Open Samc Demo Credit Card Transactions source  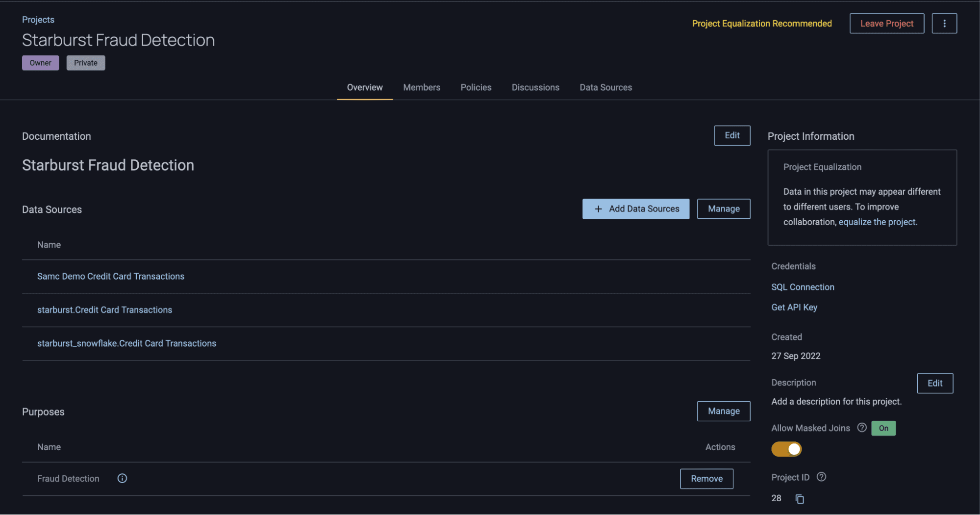111,276
